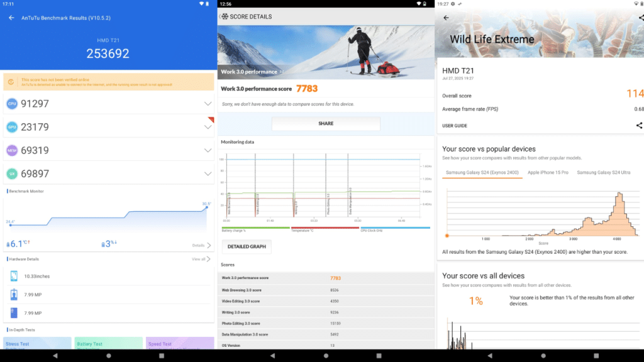Select the OS Version row
This screenshot has width=644, height=362.
(x=326, y=346)
